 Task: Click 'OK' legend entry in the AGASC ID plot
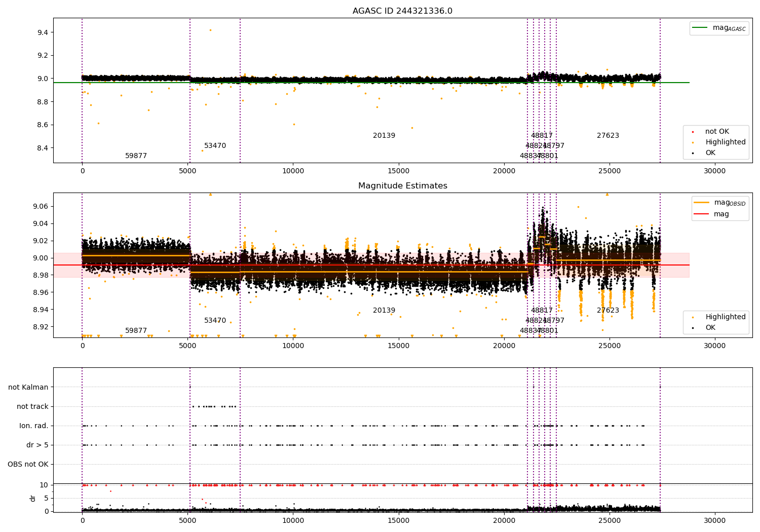tap(703, 153)
